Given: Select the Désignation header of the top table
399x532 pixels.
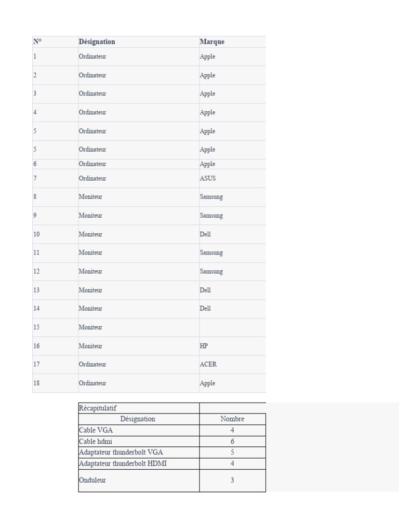Looking at the screenshot, I should pyautogui.click(x=97, y=42).
